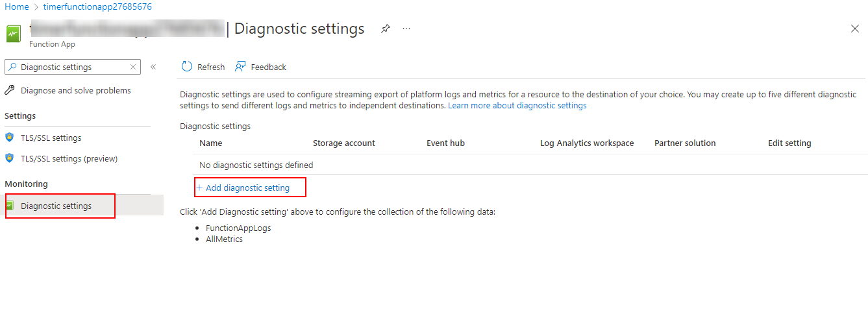Click the Log Analytics workspace column header

tap(586, 143)
